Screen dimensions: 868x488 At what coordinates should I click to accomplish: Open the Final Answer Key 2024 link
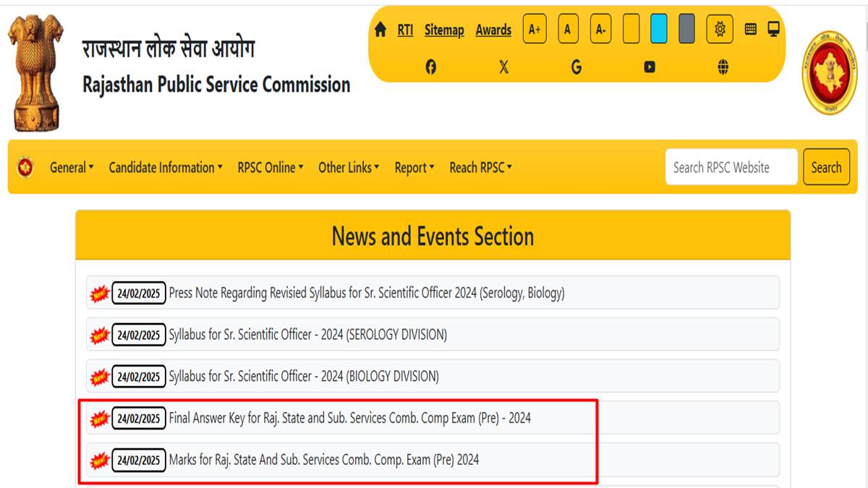click(349, 417)
